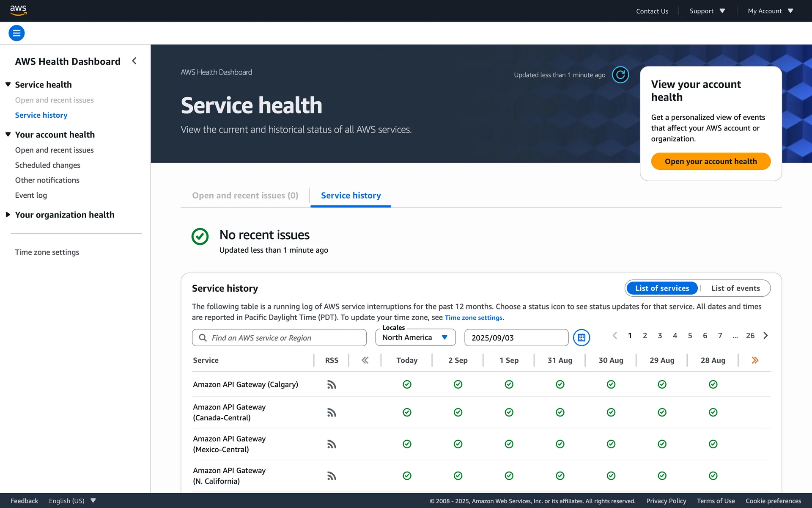Open the My Account dropdown menu

click(x=770, y=11)
